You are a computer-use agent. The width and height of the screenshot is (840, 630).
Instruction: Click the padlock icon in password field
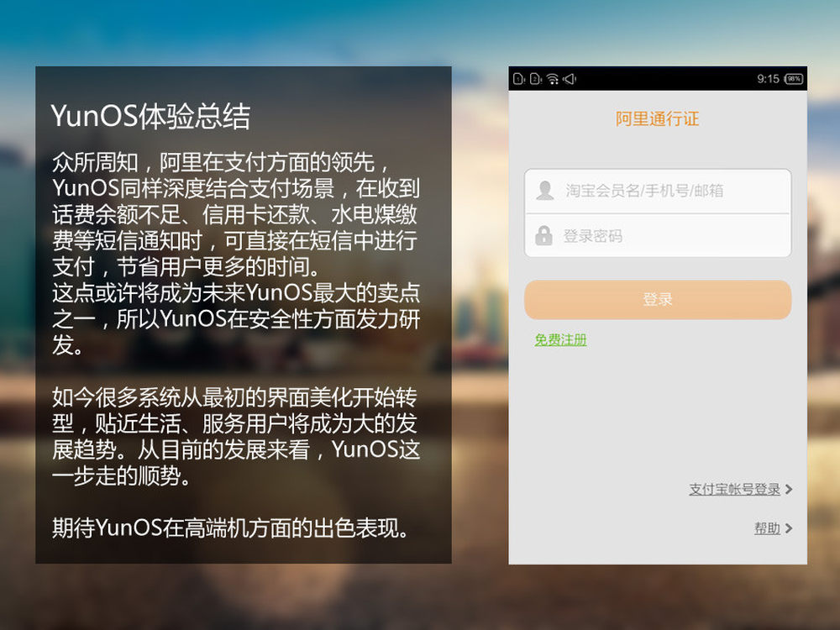click(543, 235)
